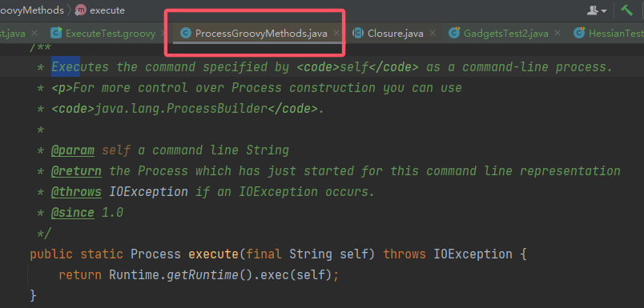Close the Closure.java editor tab
Image resolution: width=644 pixels, height=308 pixels.
point(432,34)
